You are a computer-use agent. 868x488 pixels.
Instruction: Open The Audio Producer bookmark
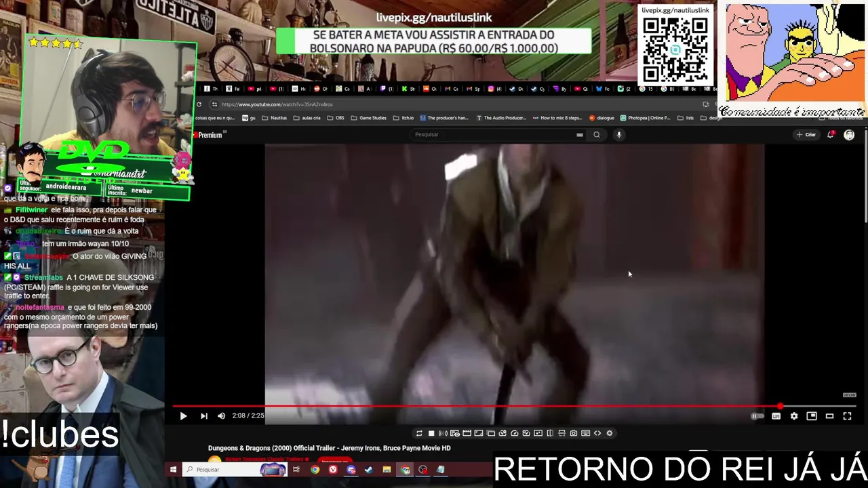[x=501, y=118]
